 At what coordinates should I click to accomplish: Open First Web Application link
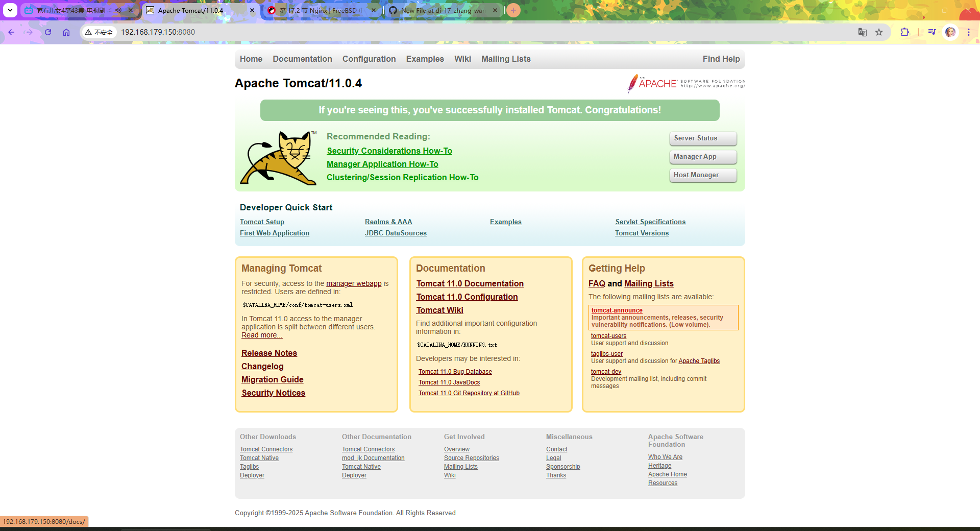click(275, 233)
